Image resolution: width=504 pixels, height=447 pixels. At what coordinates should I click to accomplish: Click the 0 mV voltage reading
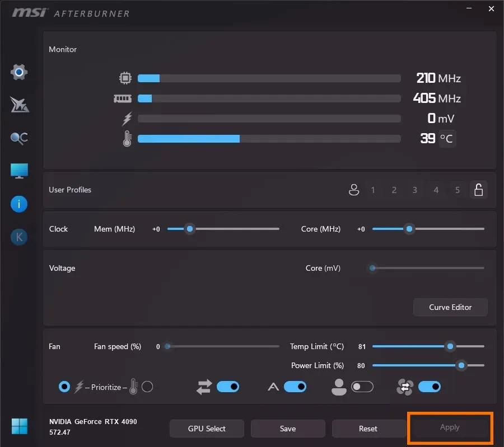[441, 119]
